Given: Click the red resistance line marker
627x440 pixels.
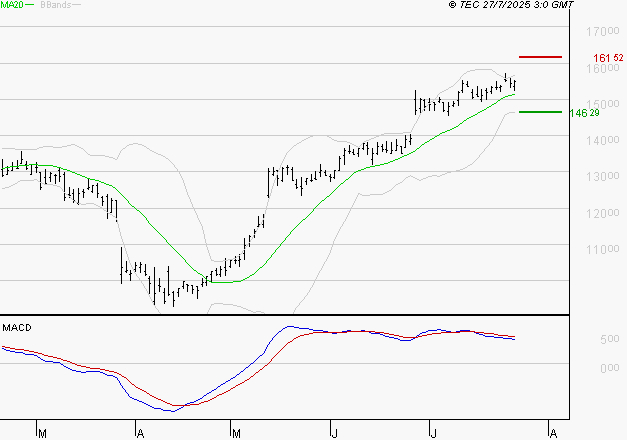Looking at the screenshot, I should coord(540,57).
